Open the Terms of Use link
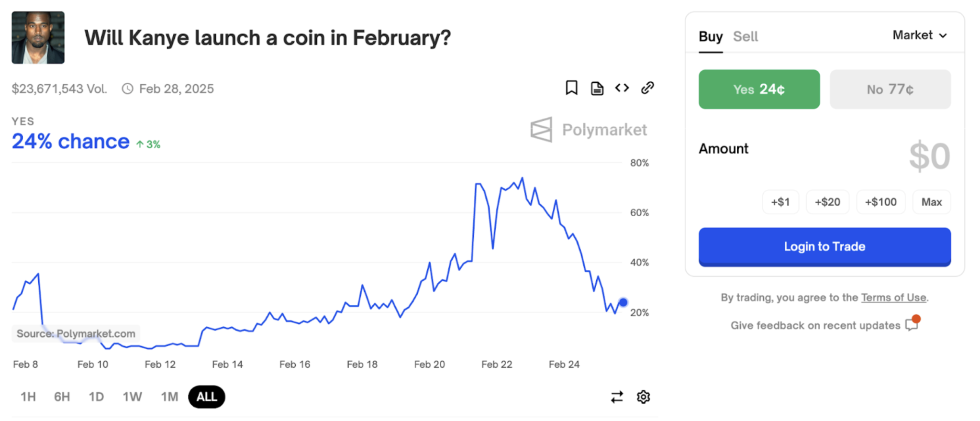 pos(893,298)
